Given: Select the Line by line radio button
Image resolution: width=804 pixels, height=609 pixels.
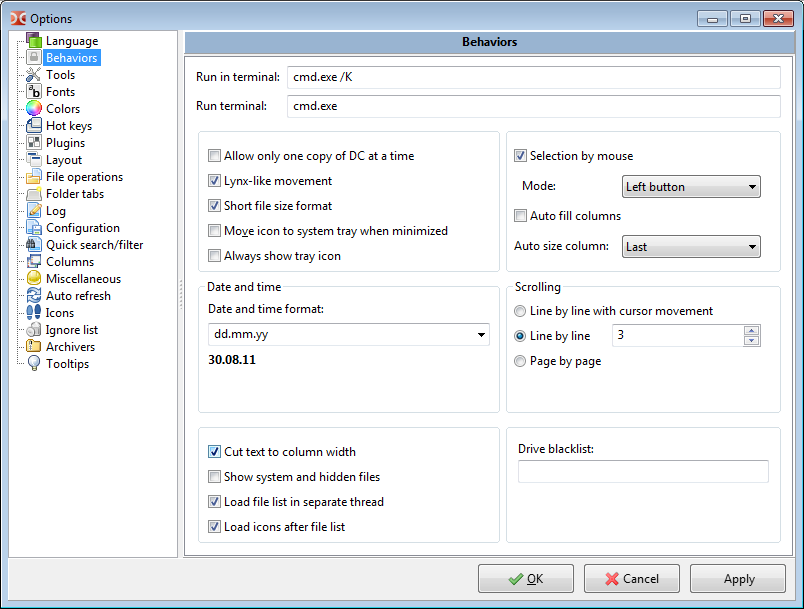Looking at the screenshot, I should [520, 336].
